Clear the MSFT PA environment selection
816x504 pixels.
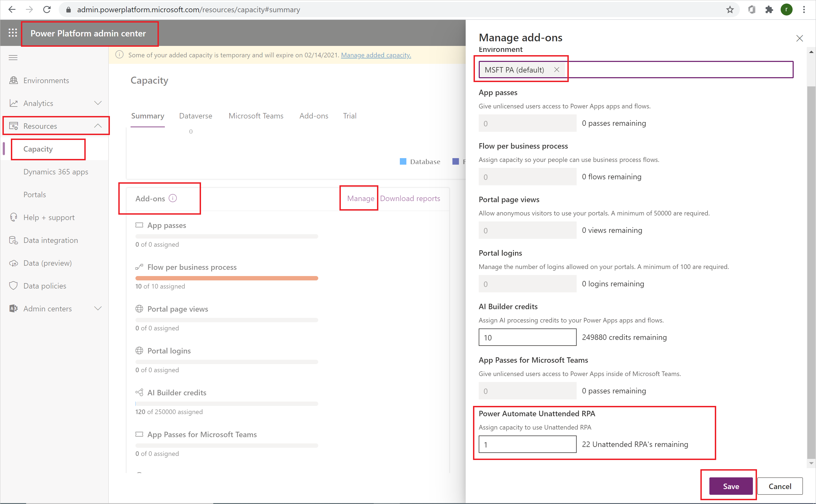click(x=557, y=69)
